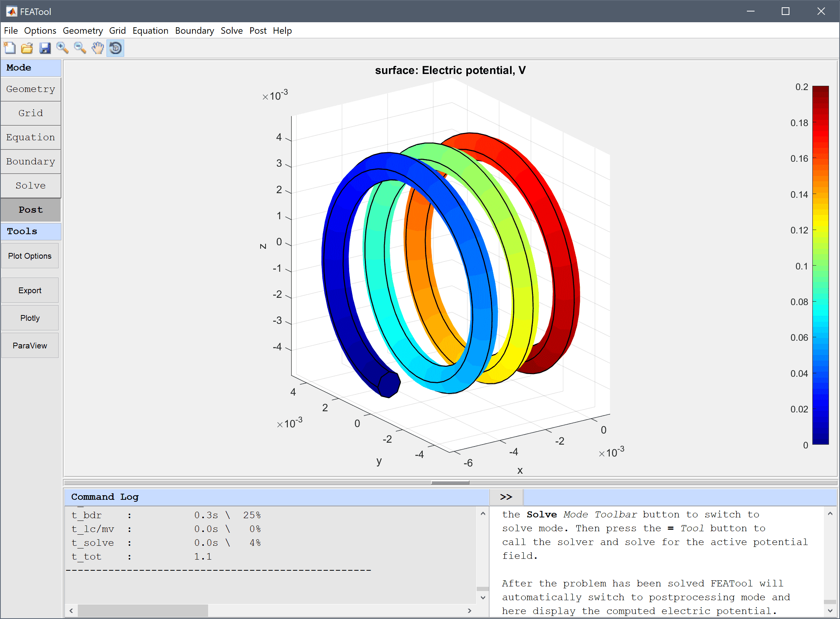Click the 't_bdr' log line
This screenshot has height=619, width=840.
point(166,515)
